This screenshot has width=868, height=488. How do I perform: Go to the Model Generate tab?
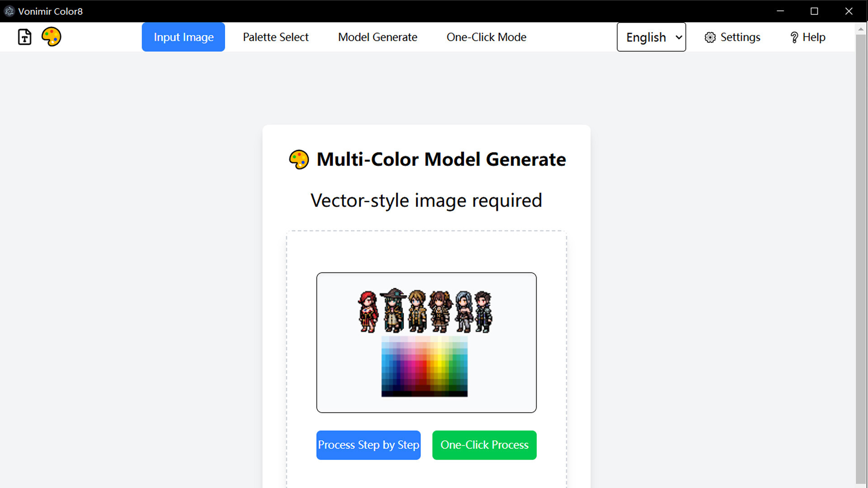377,37
